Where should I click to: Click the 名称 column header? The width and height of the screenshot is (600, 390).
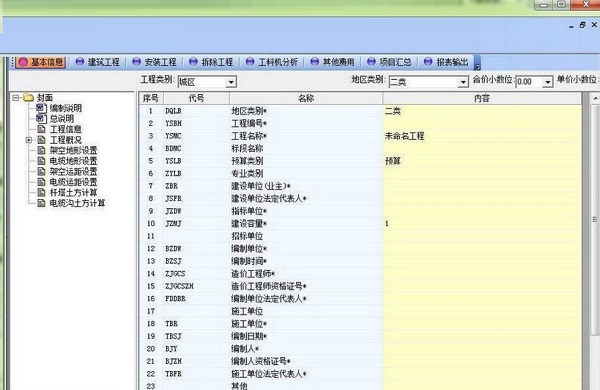point(306,98)
